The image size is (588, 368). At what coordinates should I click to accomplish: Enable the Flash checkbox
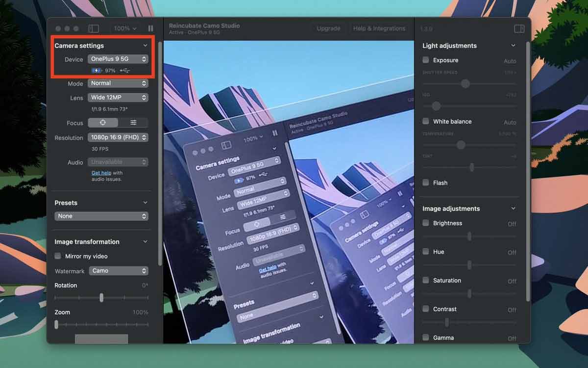tap(426, 183)
